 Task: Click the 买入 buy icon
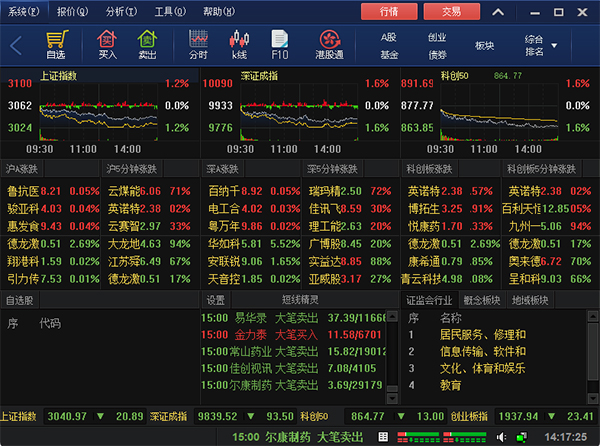coord(107,44)
